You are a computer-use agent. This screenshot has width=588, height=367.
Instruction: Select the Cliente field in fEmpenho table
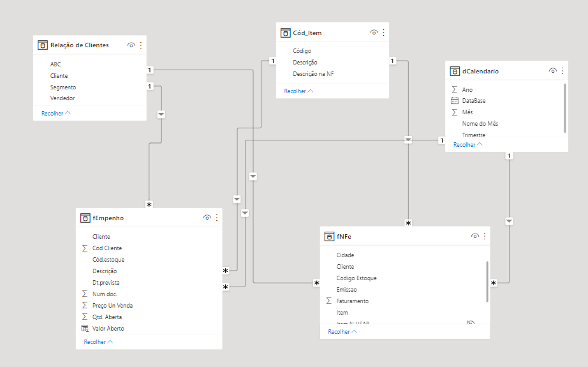(101, 237)
